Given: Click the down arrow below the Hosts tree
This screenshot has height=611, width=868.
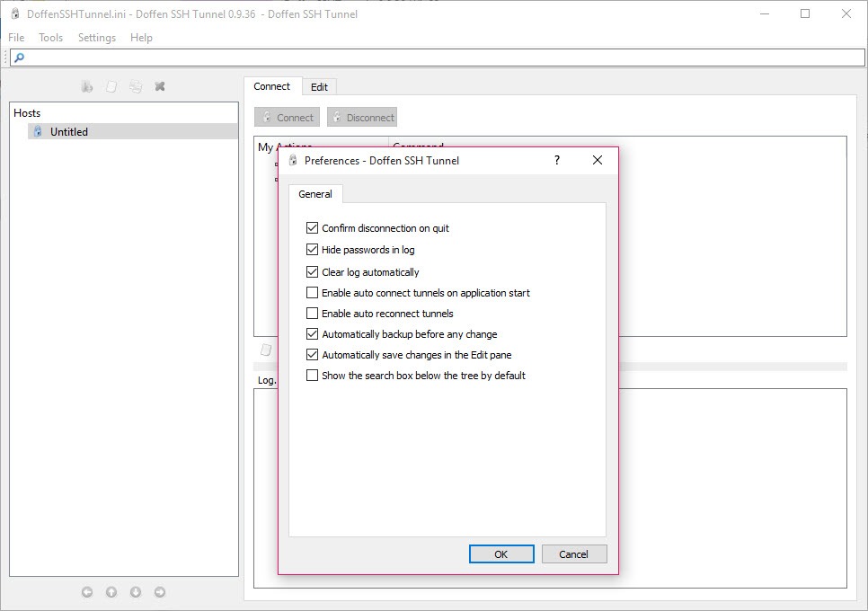Looking at the screenshot, I should [136, 592].
